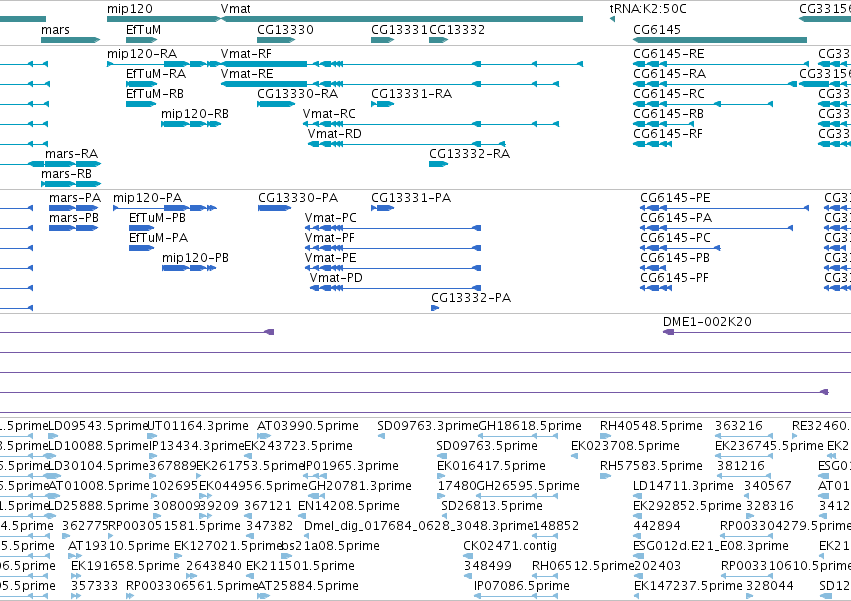Select the mip120-PA protein label
Viewport: 851px width, 601px height.
click(148, 198)
